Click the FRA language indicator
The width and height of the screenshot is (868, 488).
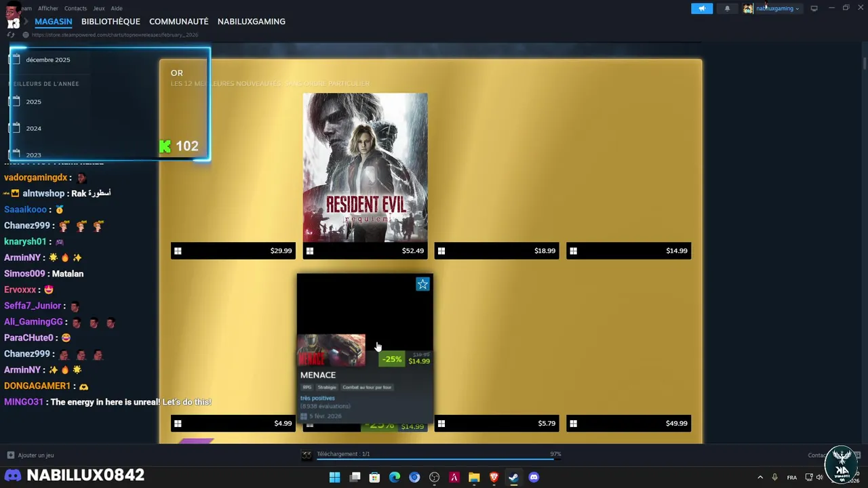click(x=791, y=477)
